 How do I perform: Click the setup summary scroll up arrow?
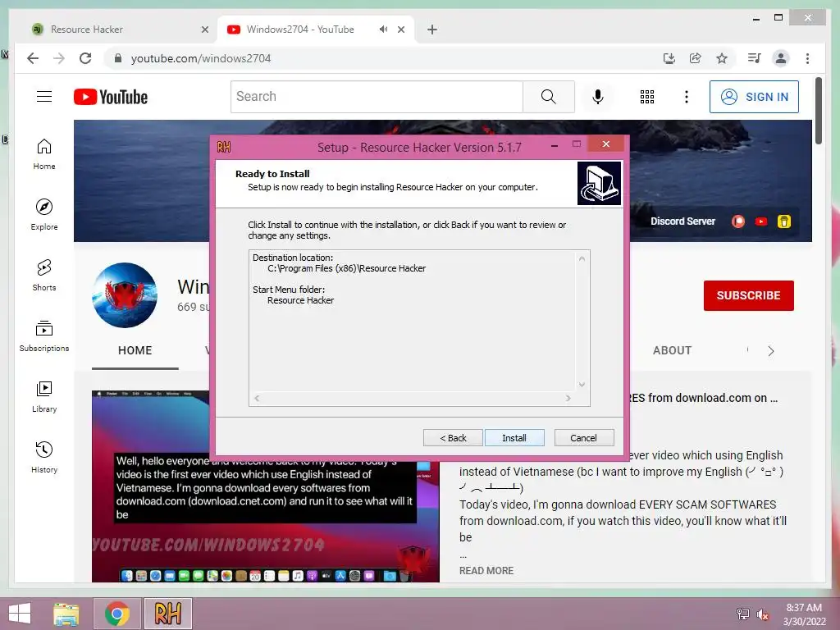[582, 258]
